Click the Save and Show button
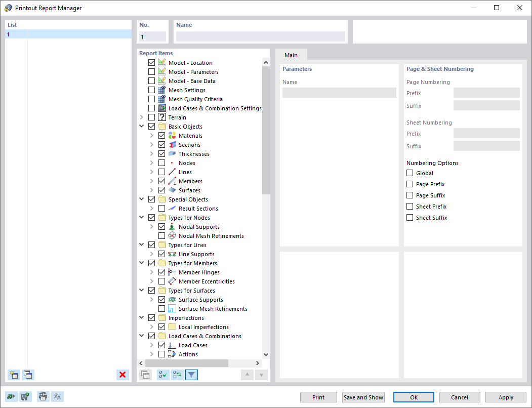Screen dimensions: 532x408 (x=363, y=397)
